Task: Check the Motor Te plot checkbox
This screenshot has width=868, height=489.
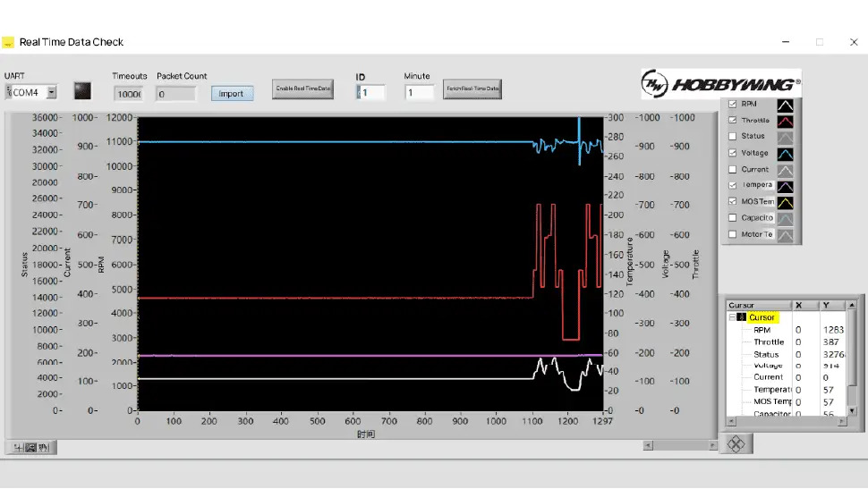Action: coord(732,234)
